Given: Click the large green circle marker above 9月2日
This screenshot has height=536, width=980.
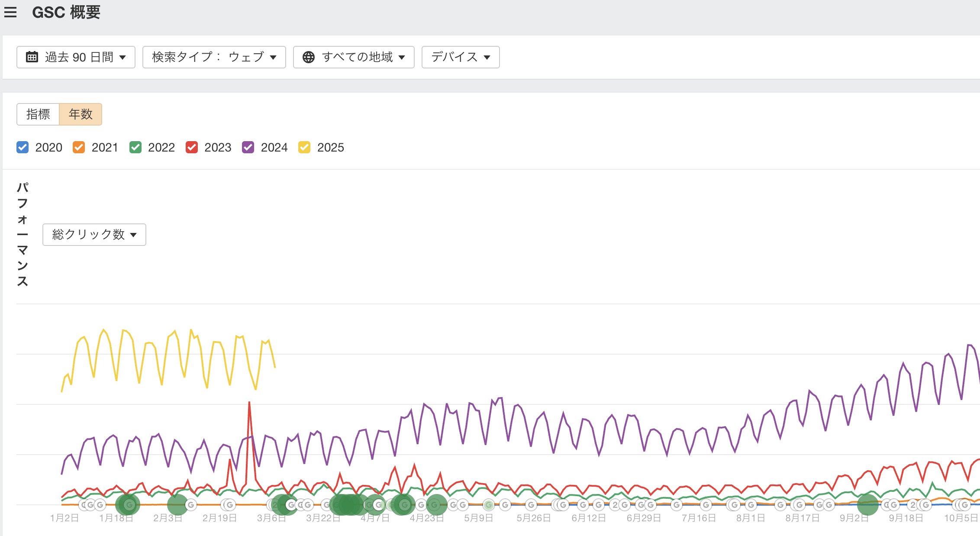Looking at the screenshot, I should [867, 504].
